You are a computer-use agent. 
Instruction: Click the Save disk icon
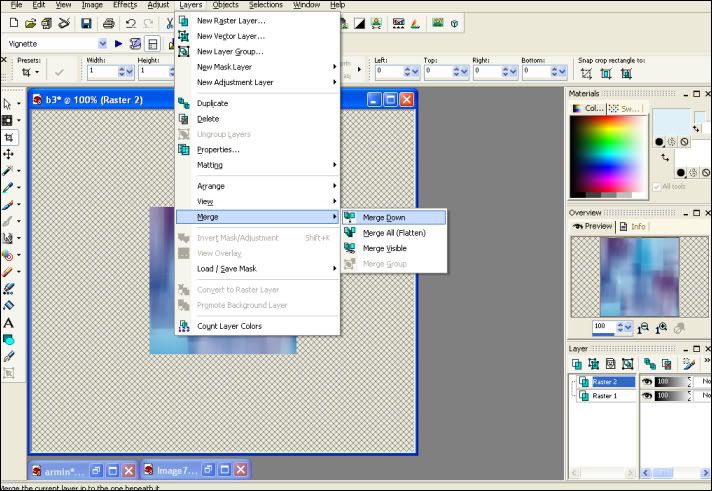(86, 23)
